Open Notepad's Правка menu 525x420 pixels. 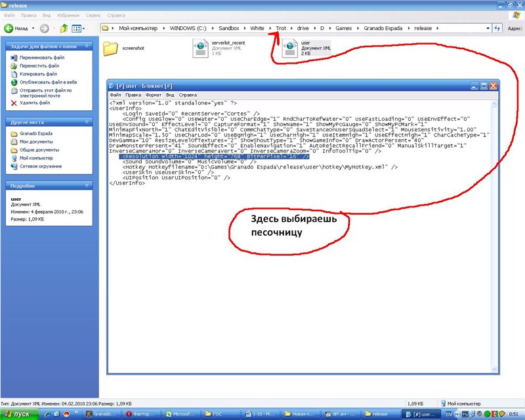tap(133, 94)
